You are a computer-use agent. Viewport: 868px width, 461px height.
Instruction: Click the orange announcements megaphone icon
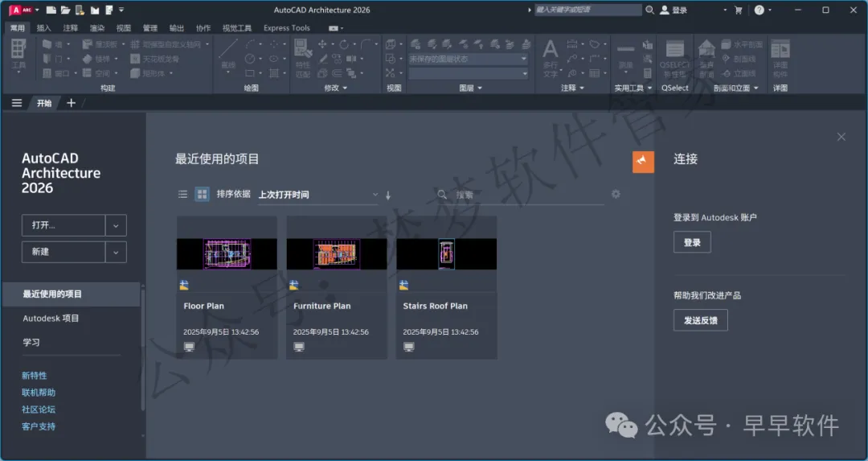coord(643,162)
